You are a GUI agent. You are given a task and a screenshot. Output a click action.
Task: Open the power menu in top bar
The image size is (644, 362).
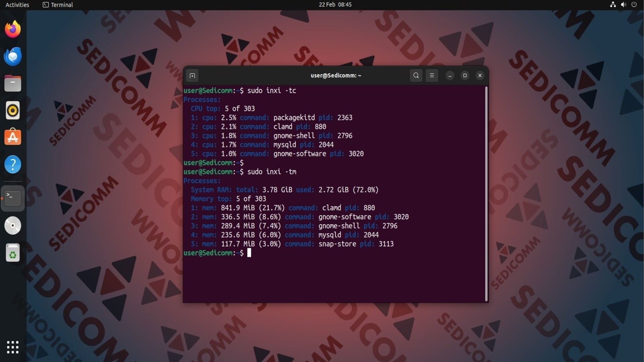pyautogui.click(x=634, y=5)
